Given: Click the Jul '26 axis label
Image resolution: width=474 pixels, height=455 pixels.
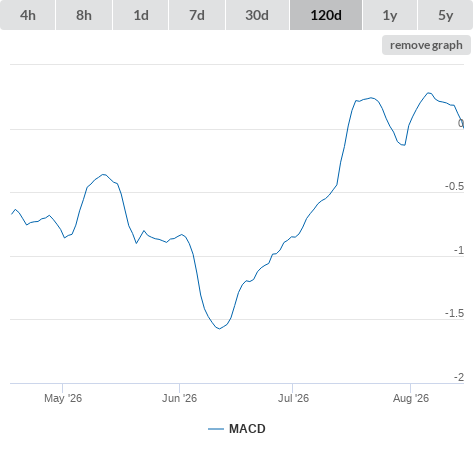Looking at the screenshot, I should pos(293,398).
